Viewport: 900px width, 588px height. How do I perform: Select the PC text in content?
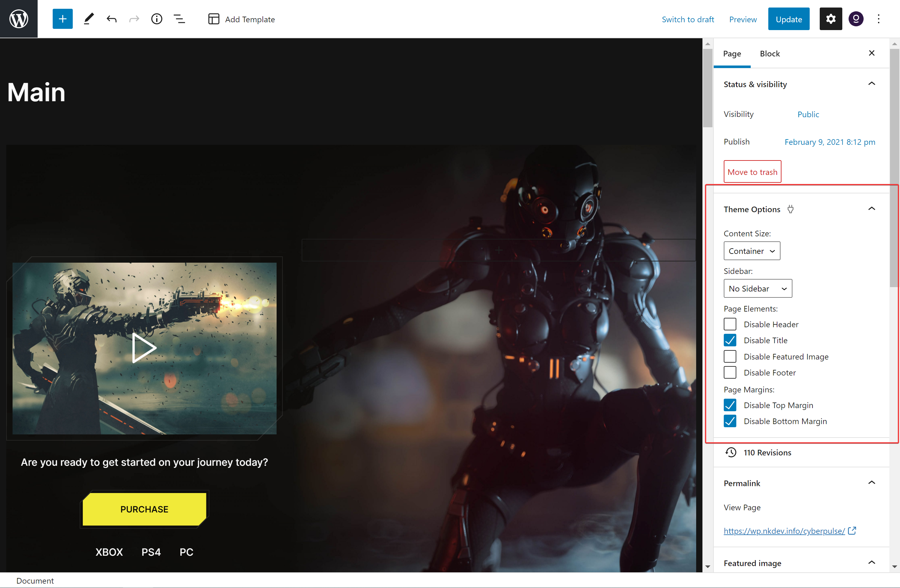186,552
